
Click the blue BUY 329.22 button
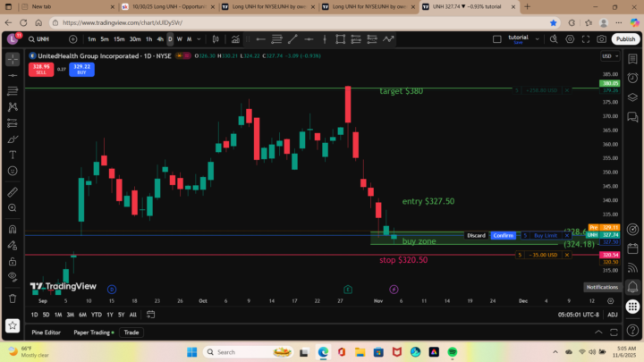point(81,69)
